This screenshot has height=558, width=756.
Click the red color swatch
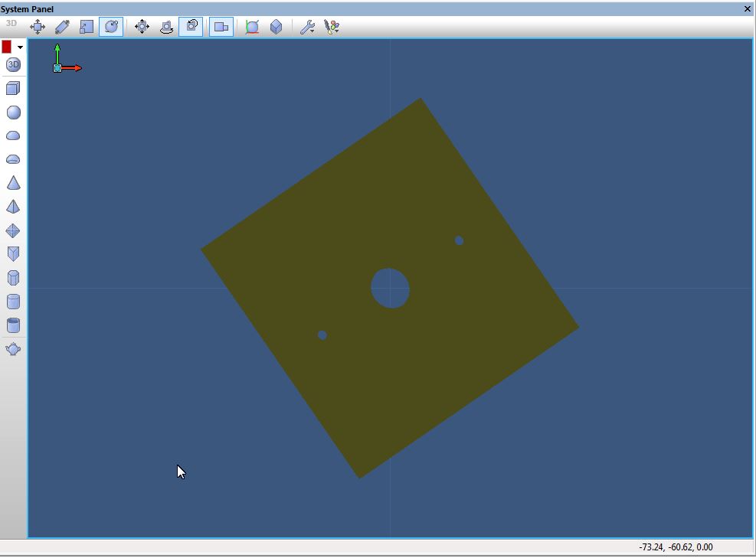[7, 47]
